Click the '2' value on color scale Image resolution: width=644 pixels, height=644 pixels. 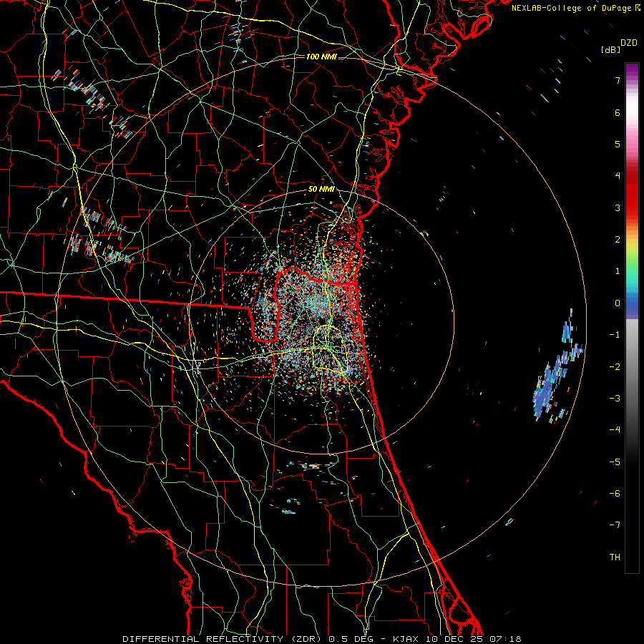point(618,240)
